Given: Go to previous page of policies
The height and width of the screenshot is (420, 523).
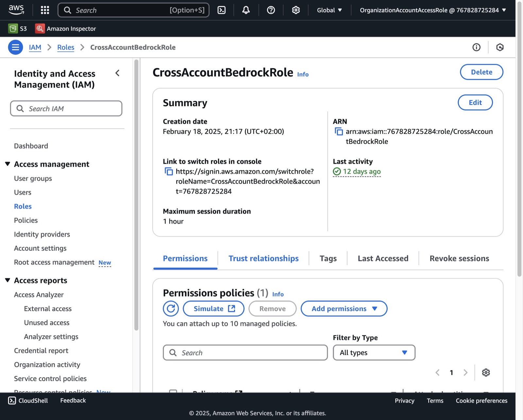Looking at the screenshot, I should click(437, 373).
